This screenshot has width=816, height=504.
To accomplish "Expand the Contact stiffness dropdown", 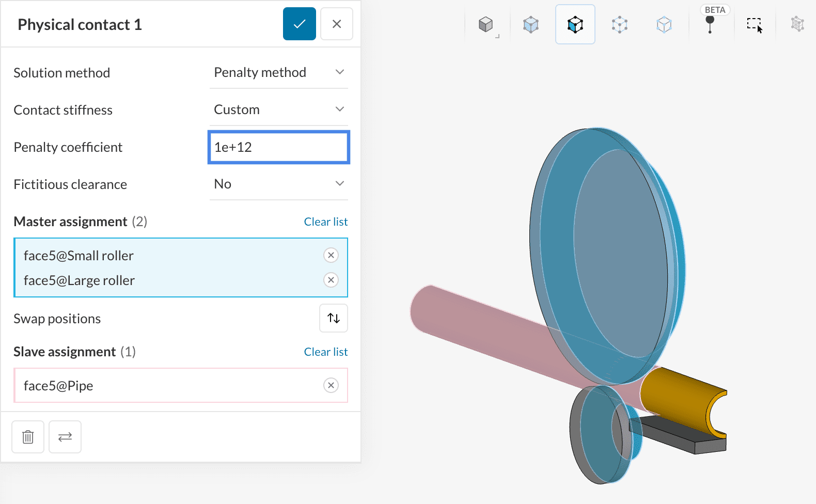I will [279, 109].
